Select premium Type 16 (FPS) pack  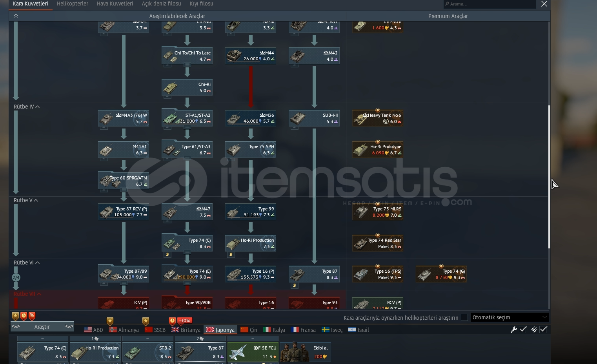(x=378, y=274)
